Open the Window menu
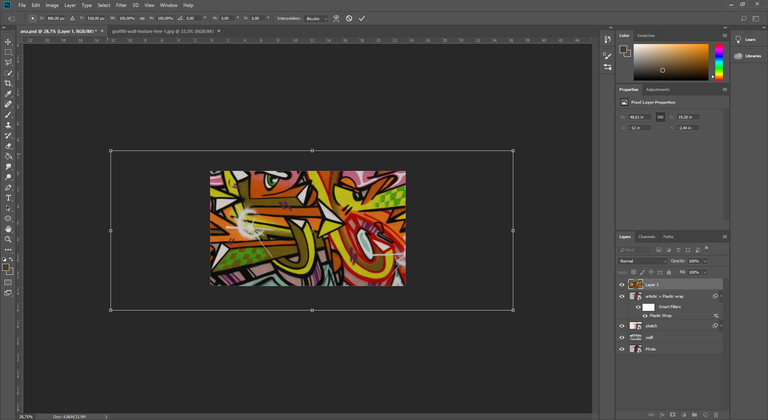Viewport: 768px width, 420px height. pos(168,5)
